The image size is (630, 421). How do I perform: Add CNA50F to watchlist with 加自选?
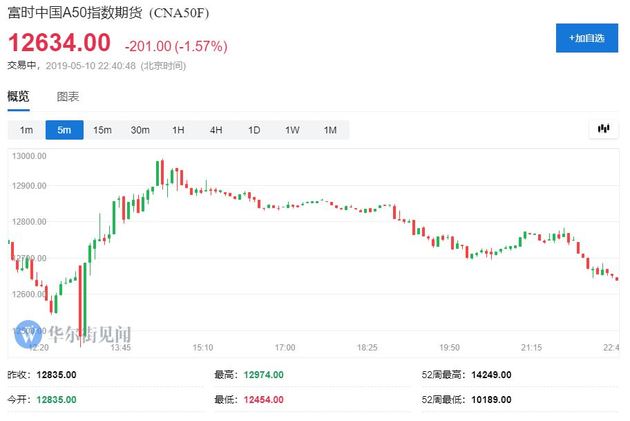click(587, 38)
